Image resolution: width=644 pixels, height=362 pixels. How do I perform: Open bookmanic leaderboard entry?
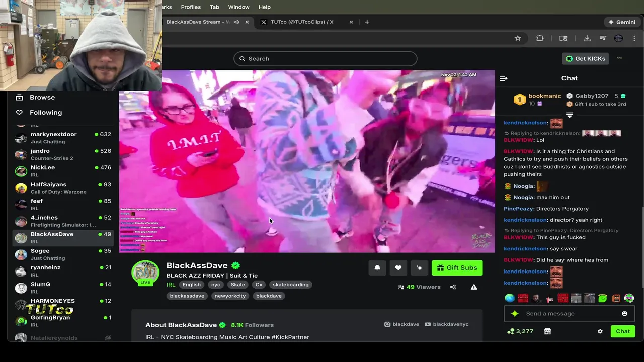(537, 100)
